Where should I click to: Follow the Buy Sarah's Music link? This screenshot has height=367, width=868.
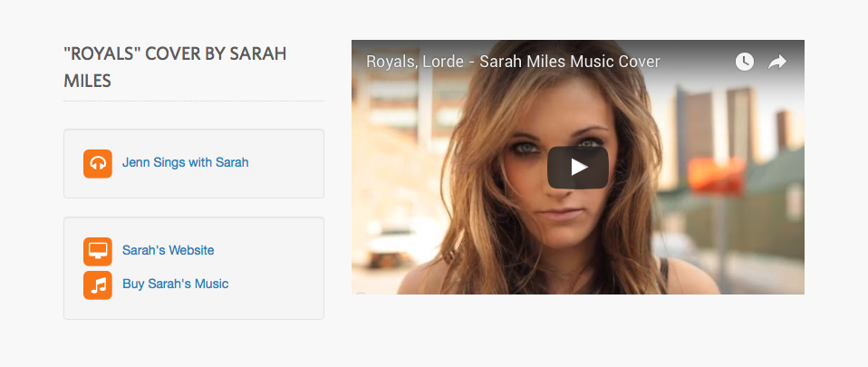point(176,284)
